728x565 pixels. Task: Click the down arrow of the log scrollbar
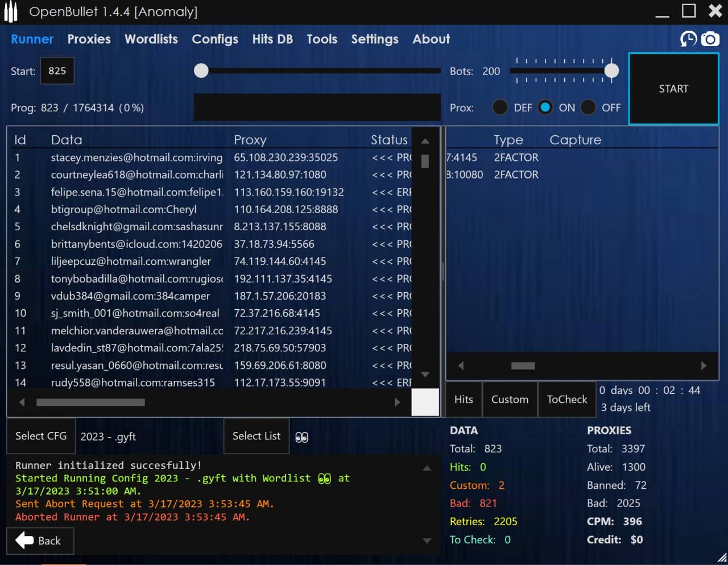tap(427, 541)
